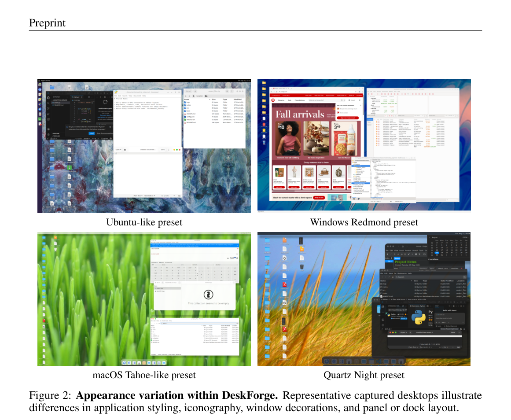Click Show Recommendations in Ubuntu-like VS Code

[105, 133]
